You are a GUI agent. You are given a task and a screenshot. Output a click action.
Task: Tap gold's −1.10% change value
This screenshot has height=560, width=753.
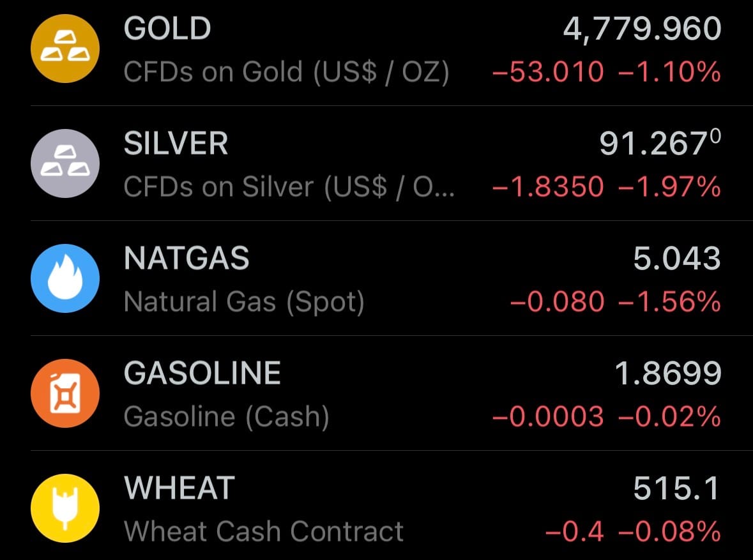coord(670,72)
